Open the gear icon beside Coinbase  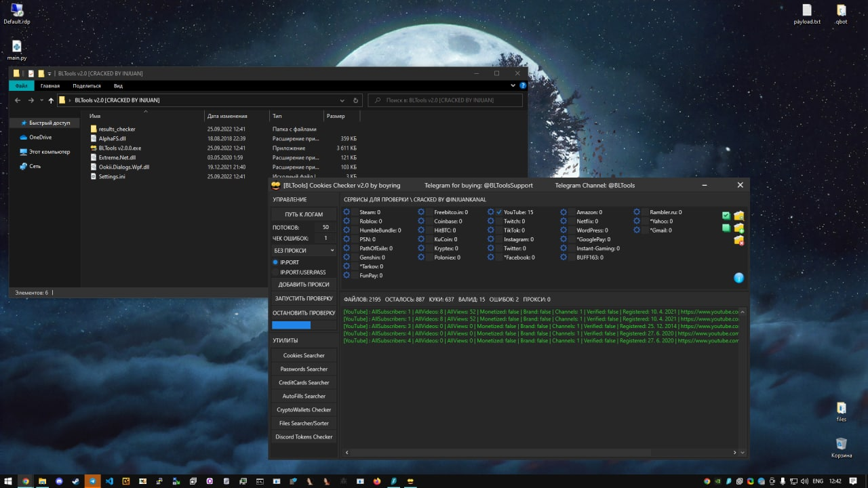pyautogui.click(x=421, y=221)
